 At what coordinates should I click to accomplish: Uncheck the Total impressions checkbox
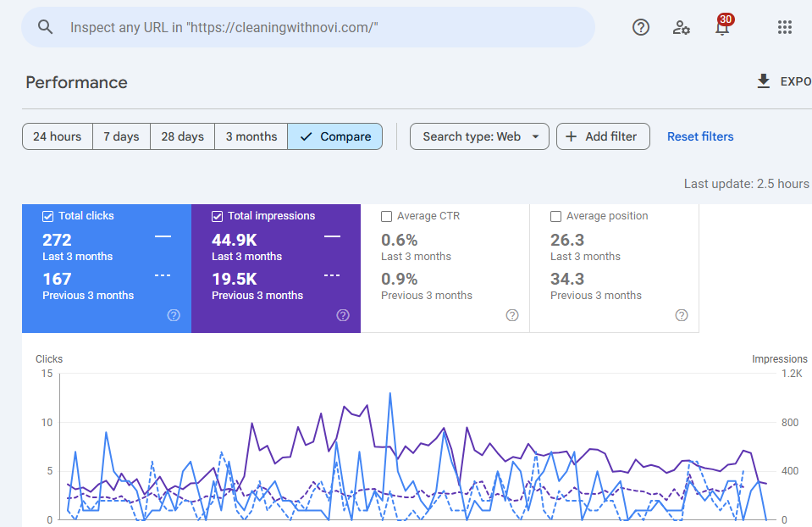tap(218, 216)
